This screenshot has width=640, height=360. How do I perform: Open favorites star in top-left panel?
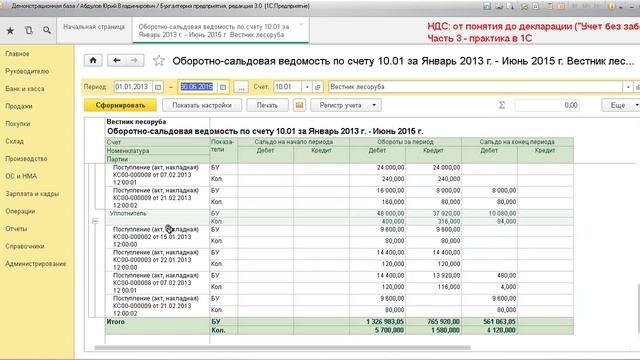point(10,31)
